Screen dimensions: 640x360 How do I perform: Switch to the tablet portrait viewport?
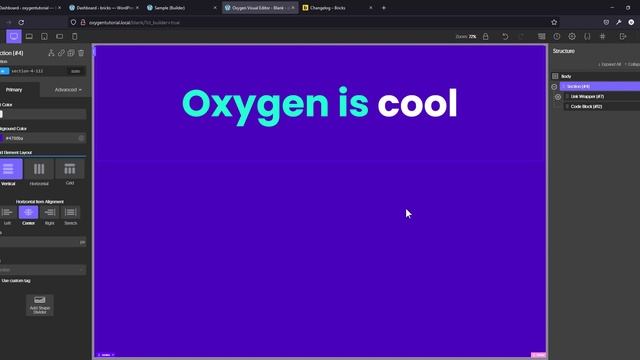click(44, 37)
